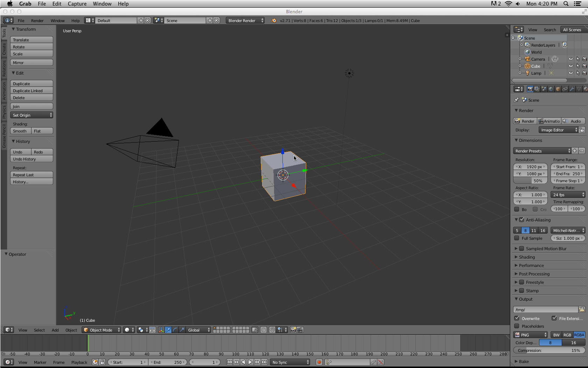The width and height of the screenshot is (588, 368).
Task: Enable the Sampled Motion Blur checkbox
Action: (x=521, y=248)
